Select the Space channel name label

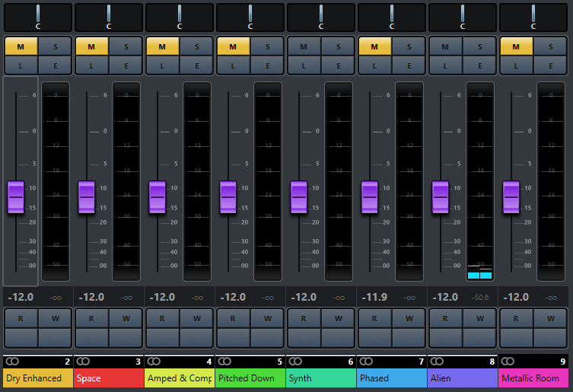point(109,378)
